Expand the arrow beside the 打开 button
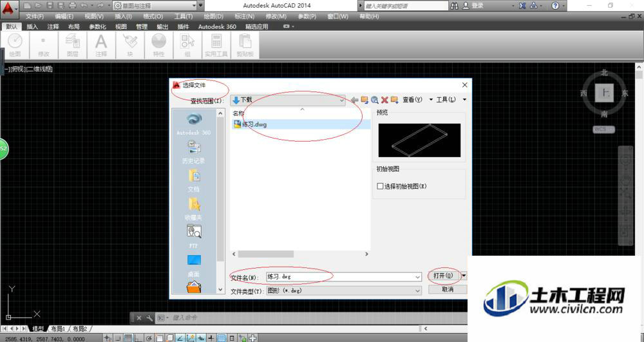644x342 pixels. point(464,276)
